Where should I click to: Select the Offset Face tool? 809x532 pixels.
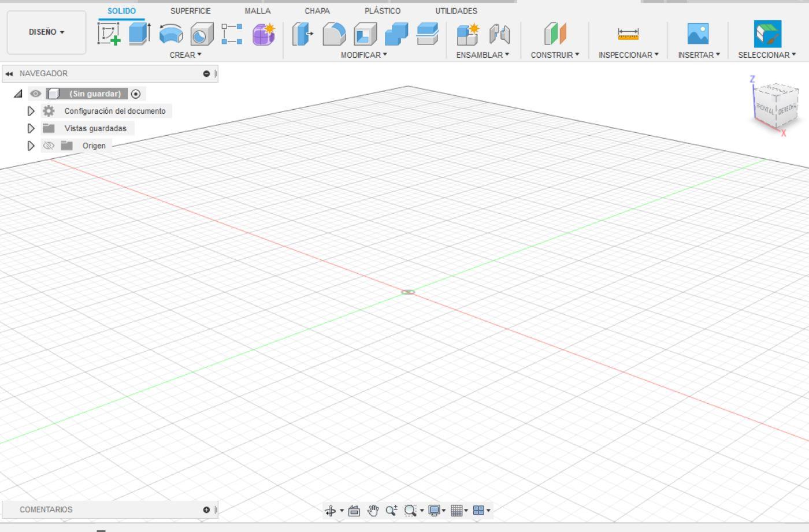[427, 34]
